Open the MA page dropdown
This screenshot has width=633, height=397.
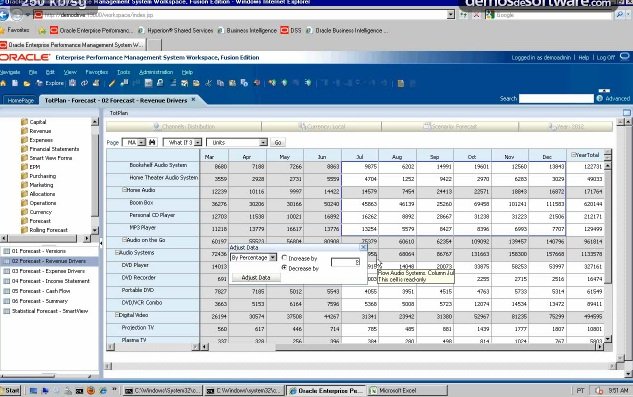click(x=141, y=142)
